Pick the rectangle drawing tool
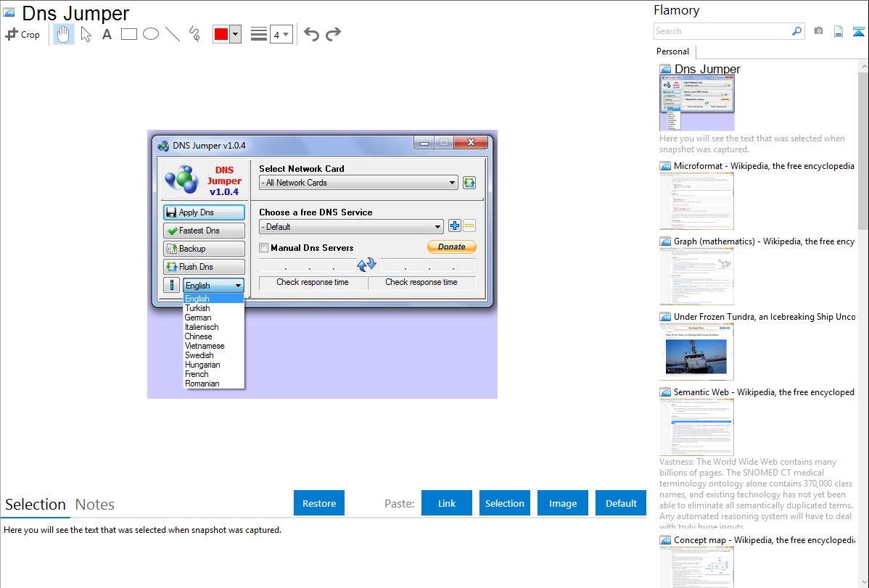 coord(129,34)
